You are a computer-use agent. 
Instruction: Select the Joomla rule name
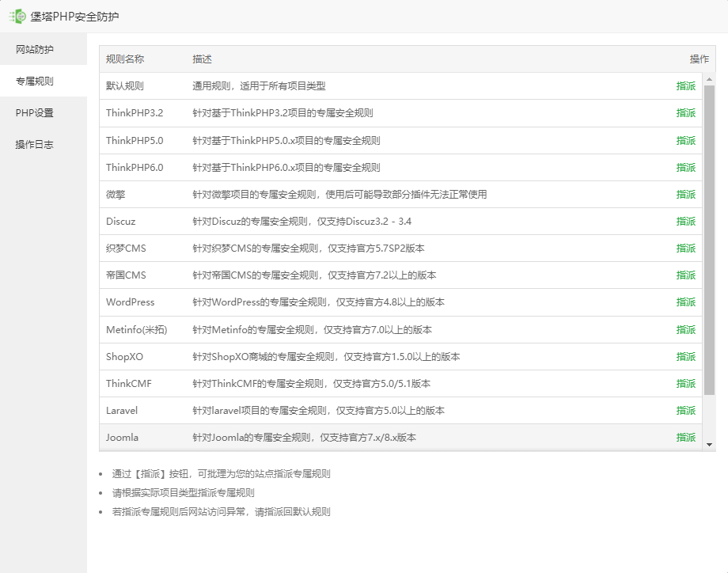coord(122,437)
